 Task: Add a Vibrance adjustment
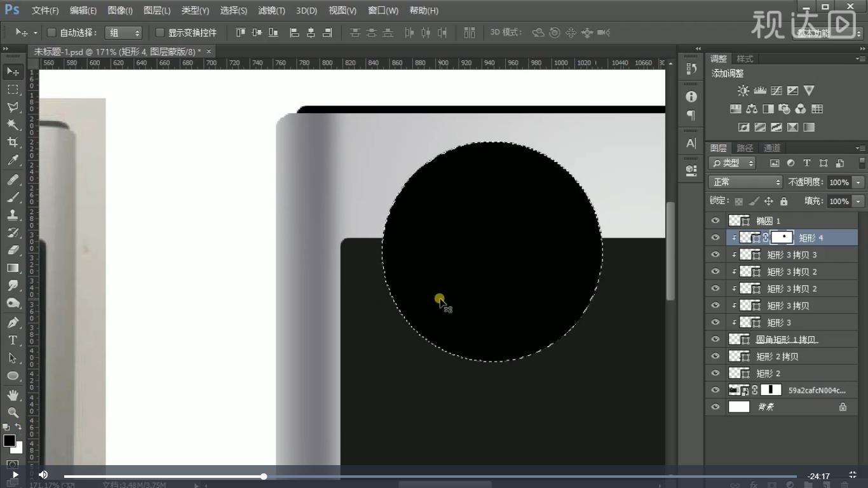click(809, 91)
